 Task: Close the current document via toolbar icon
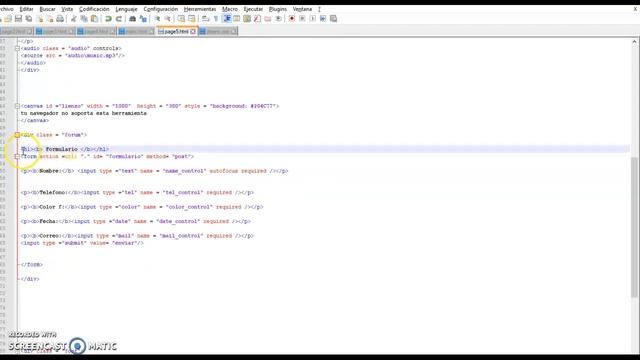[40, 19]
